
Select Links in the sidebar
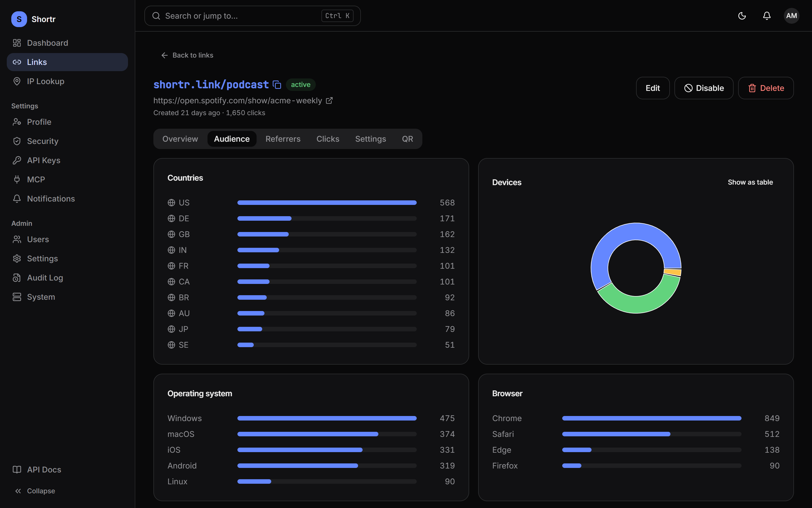click(x=67, y=62)
